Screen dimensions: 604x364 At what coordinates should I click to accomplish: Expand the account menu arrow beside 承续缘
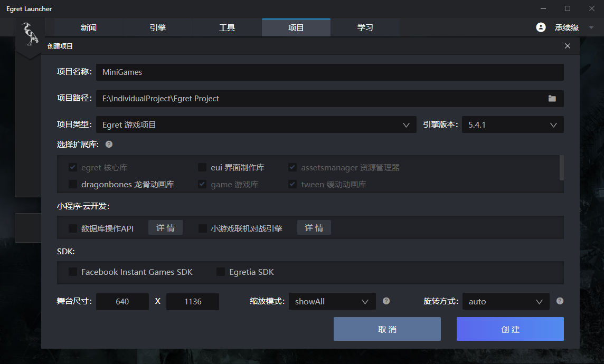point(591,28)
